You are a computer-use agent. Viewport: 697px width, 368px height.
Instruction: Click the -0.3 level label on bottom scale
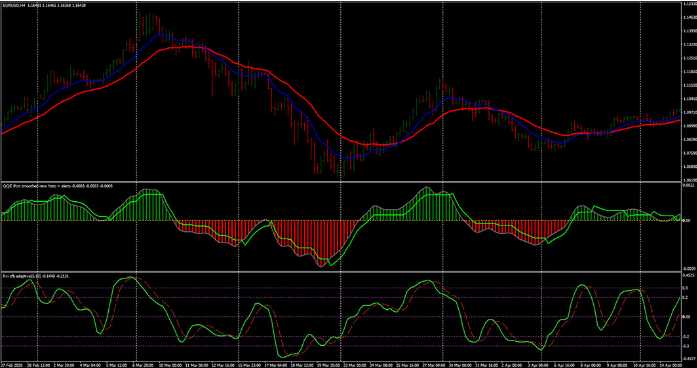click(686, 345)
